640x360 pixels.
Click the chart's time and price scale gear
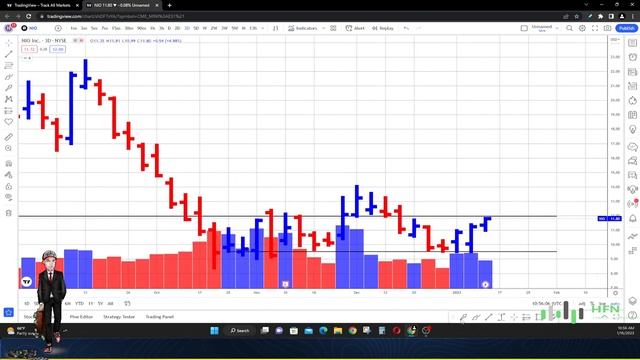pos(615,293)
